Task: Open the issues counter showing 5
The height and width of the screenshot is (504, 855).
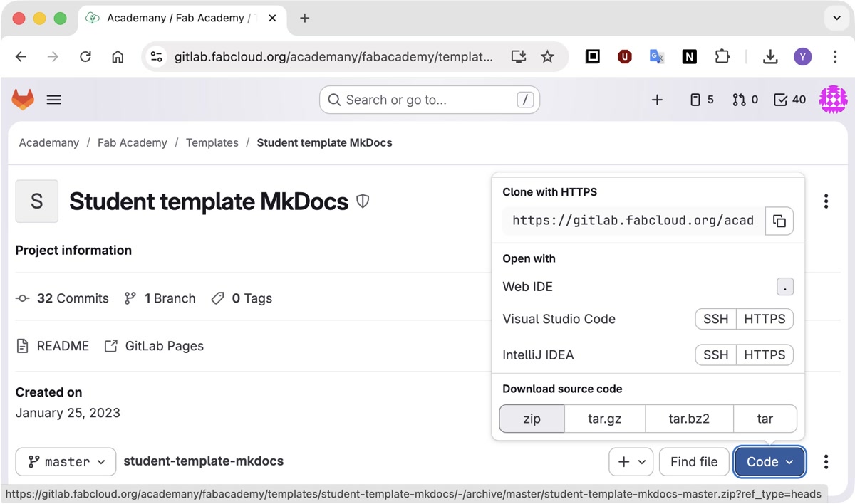Action: click(x=702, y=100)
